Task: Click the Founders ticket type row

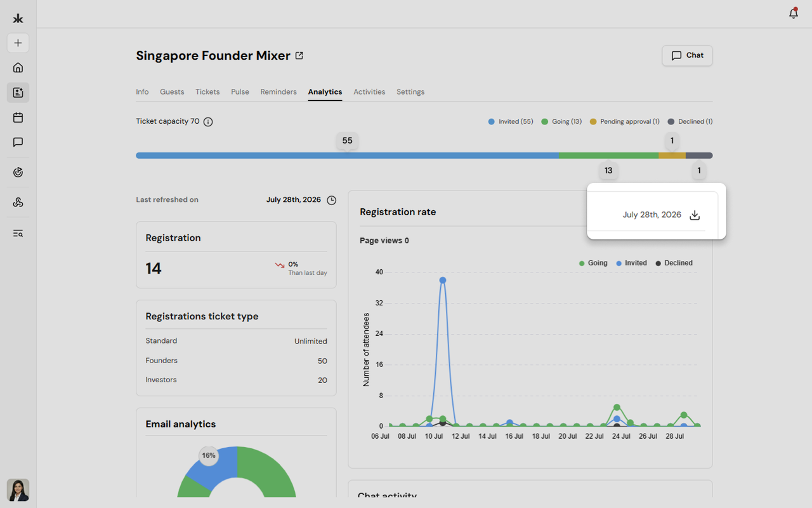Action: (x=236, y=361)
